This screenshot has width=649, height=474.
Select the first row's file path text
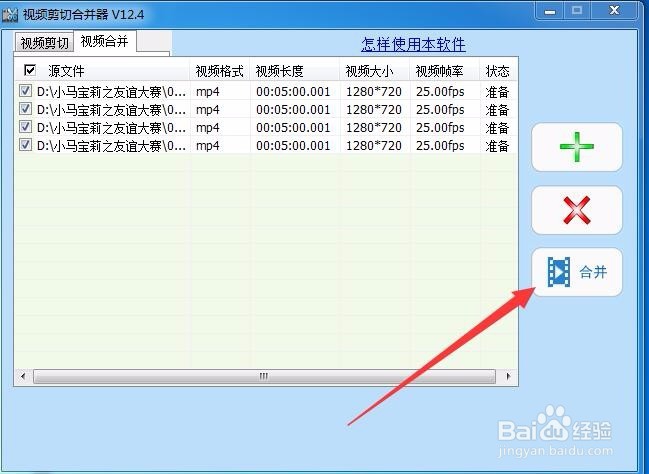pyautogui.click(x=111, y=91)
